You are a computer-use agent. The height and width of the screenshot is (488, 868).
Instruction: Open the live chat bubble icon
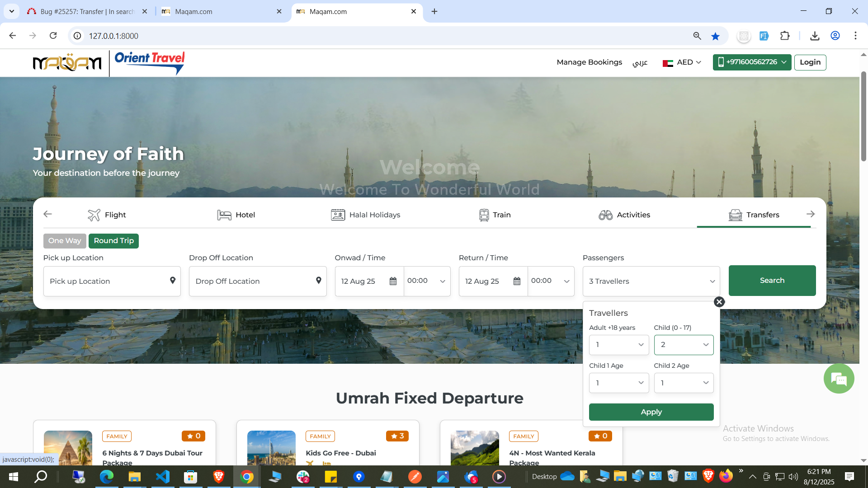(839, 379)
